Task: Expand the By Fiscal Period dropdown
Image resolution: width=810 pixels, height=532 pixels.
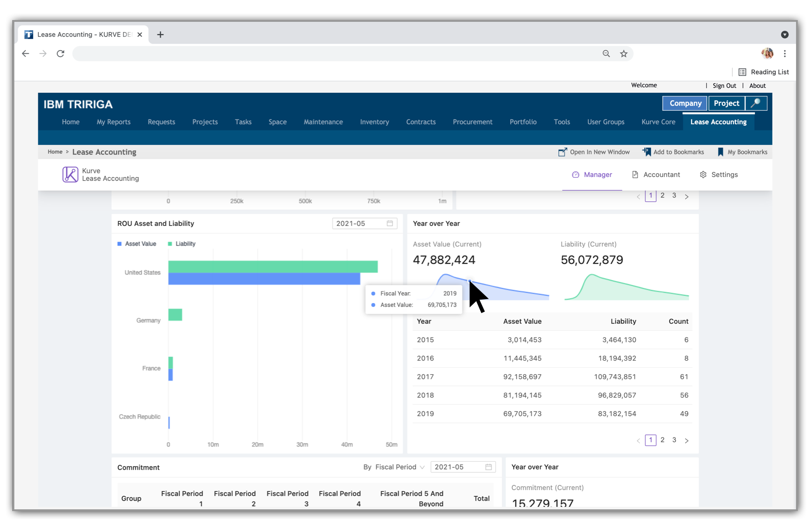Action: 394,467
